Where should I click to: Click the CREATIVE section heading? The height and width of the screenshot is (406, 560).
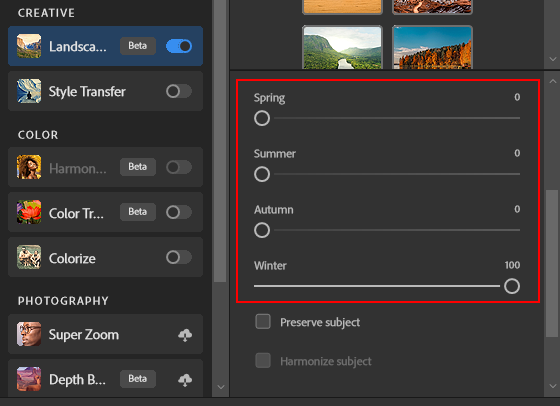pos(46,13)
